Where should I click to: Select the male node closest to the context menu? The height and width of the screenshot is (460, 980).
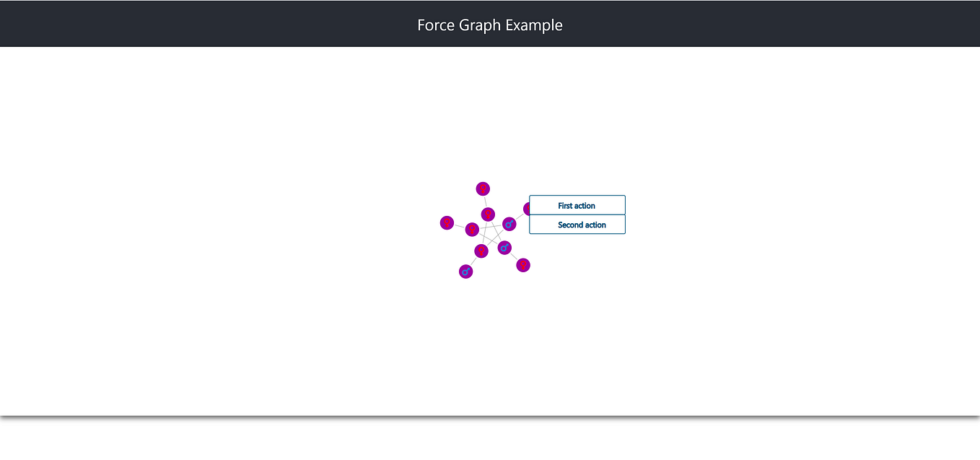point(509,224)
